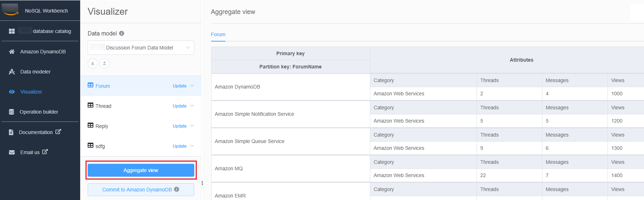Screen dimensions: 644x200
Task: Select the Visualizer eye icon
Action: click(x=12, y=92)
